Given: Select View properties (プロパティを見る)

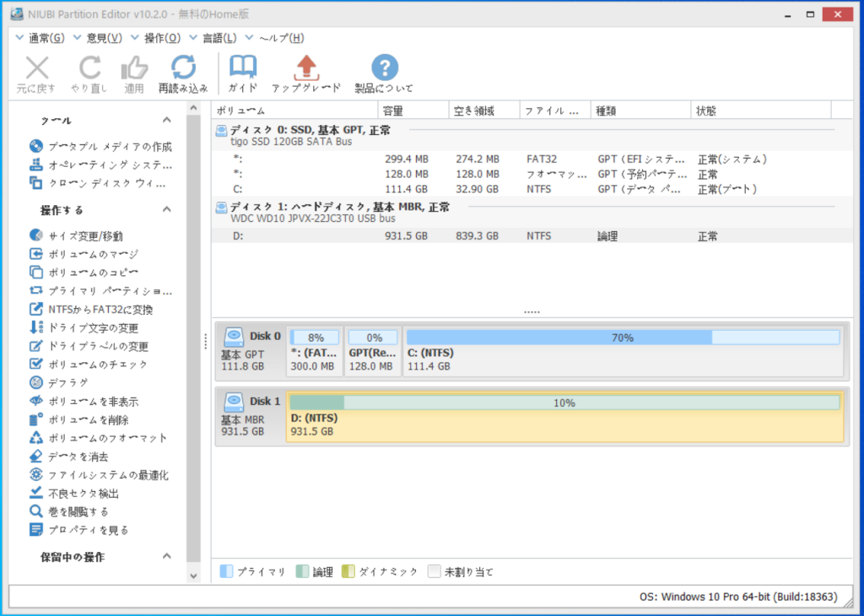Looking at the screenshot, I should pos(78,529).
